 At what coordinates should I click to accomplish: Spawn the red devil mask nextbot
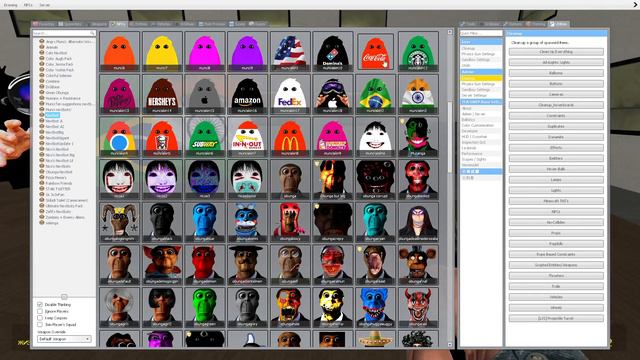click(x=418, y=307)
